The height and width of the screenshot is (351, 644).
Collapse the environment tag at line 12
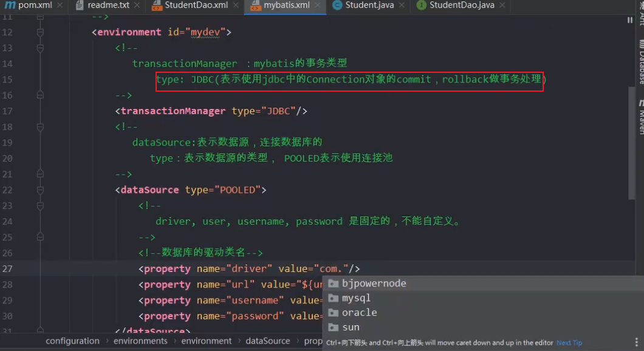click(40, 32)
